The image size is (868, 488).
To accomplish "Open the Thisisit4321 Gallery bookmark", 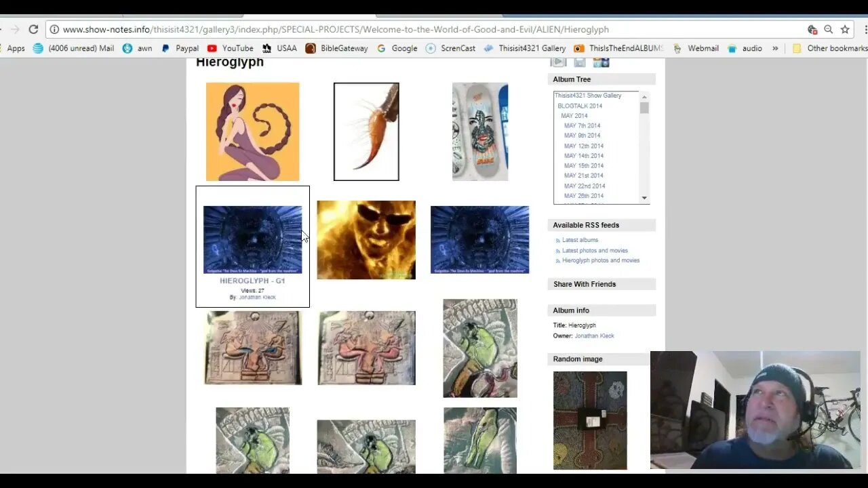I will click(x=525, y=48).
